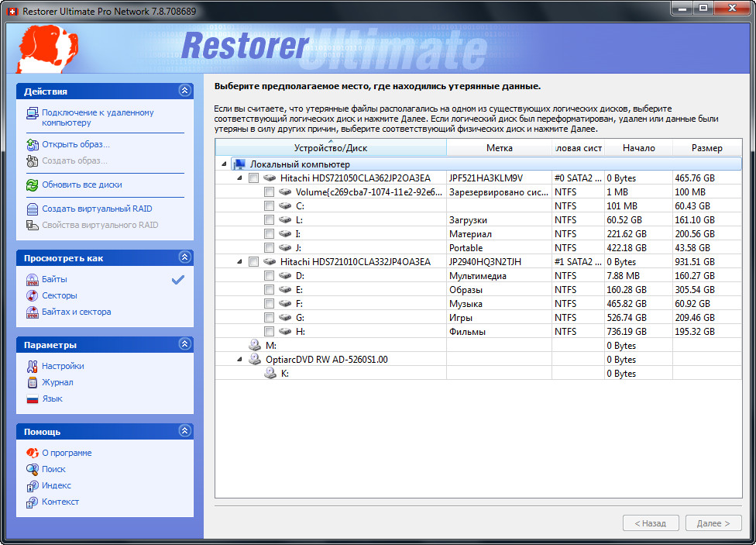Viewport: 756px width, 545px height.
Task: Check the box for drive C:
Action: click(269, 206)
